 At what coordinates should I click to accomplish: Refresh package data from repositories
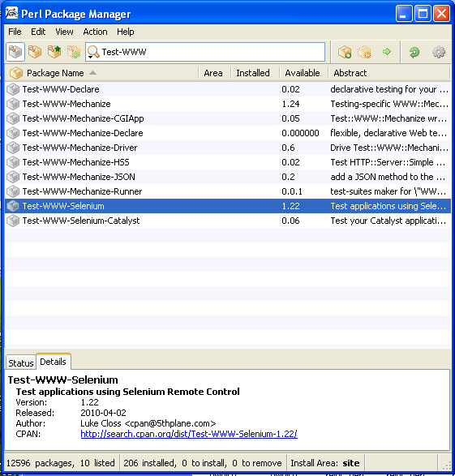414,52
